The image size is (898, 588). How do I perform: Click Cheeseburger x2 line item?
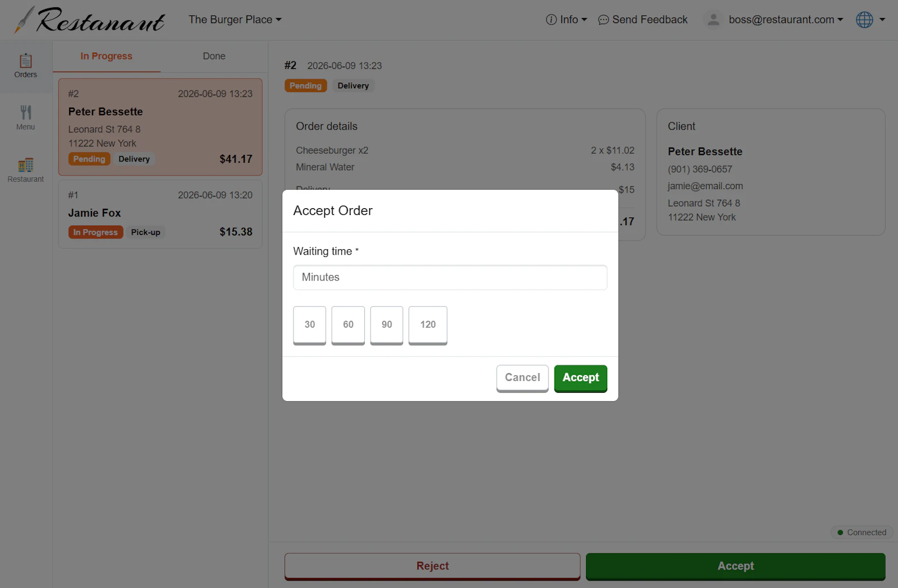click(x=332, y=150)
